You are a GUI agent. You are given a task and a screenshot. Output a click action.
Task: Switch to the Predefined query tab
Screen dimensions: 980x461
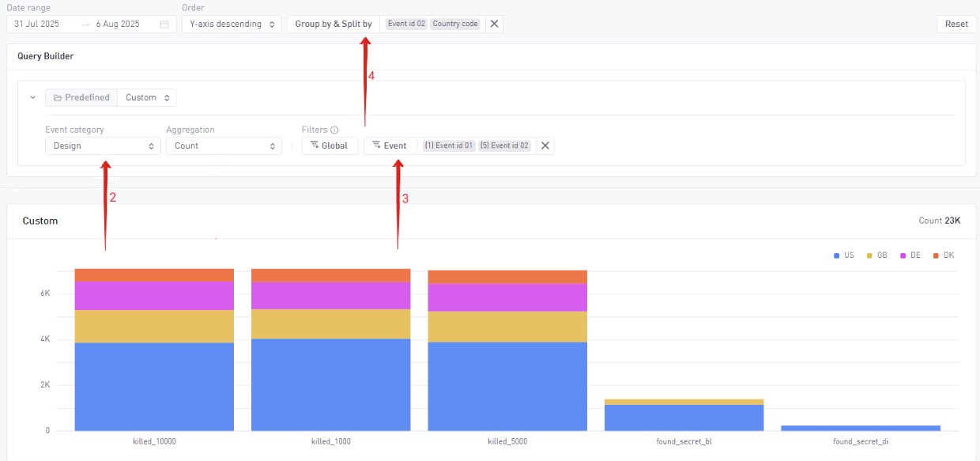pyautogui.click(x=81, y=98)
